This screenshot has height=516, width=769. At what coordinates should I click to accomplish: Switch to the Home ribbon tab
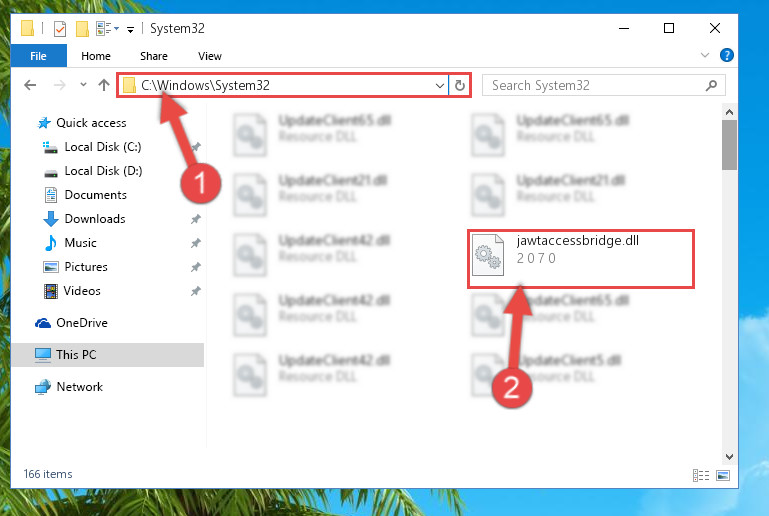(x=96, y=56)
